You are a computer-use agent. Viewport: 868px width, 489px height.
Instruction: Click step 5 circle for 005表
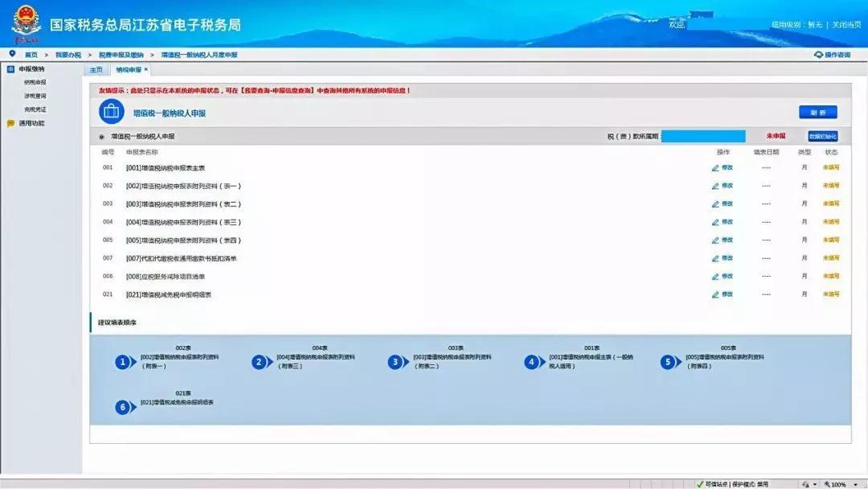tap(667, 362)
